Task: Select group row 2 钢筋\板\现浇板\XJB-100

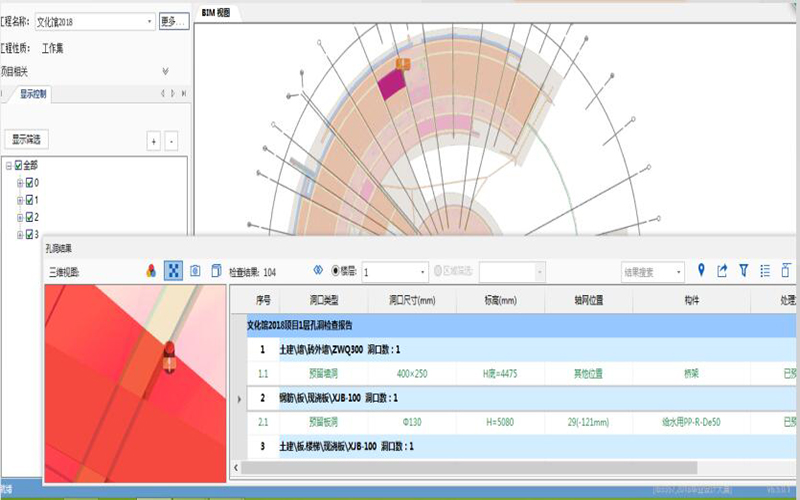Action: point(521,398)
